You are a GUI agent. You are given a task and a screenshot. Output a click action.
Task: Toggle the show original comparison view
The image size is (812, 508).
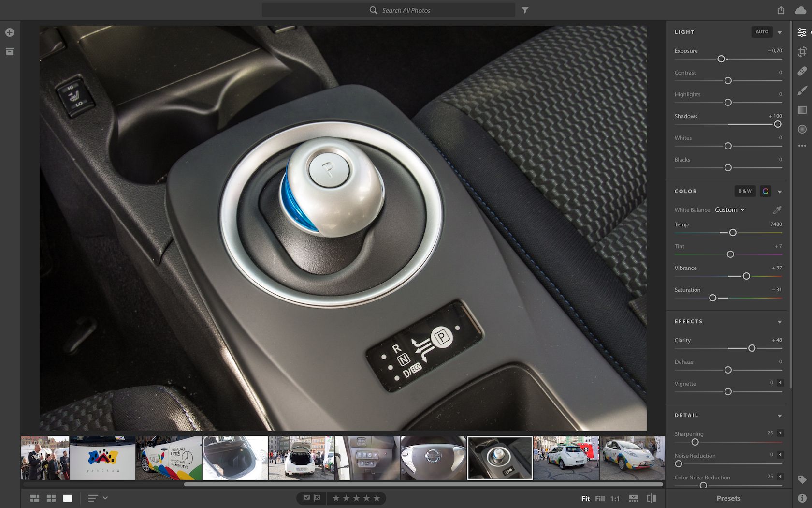pos(651,498)
